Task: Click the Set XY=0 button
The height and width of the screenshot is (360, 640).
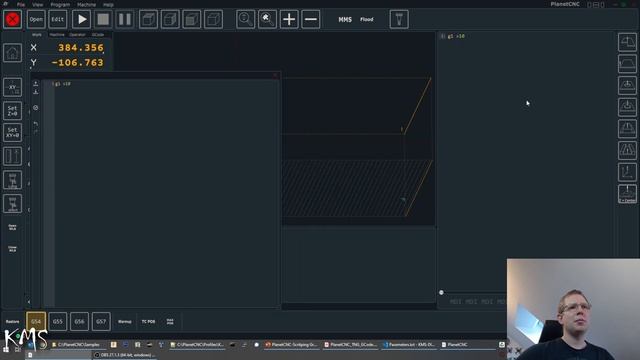Action: (x=12, y=133)
